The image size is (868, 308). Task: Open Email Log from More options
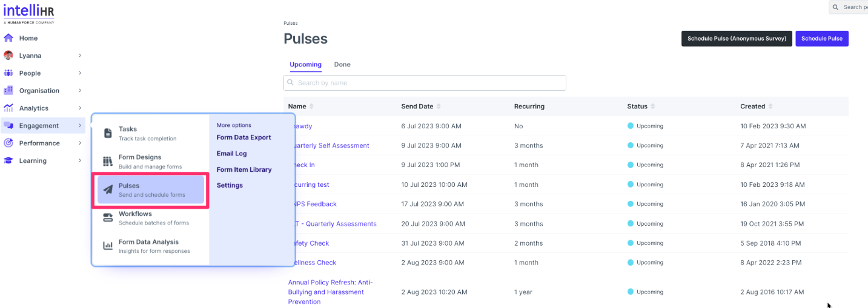(x=231, y=154)
